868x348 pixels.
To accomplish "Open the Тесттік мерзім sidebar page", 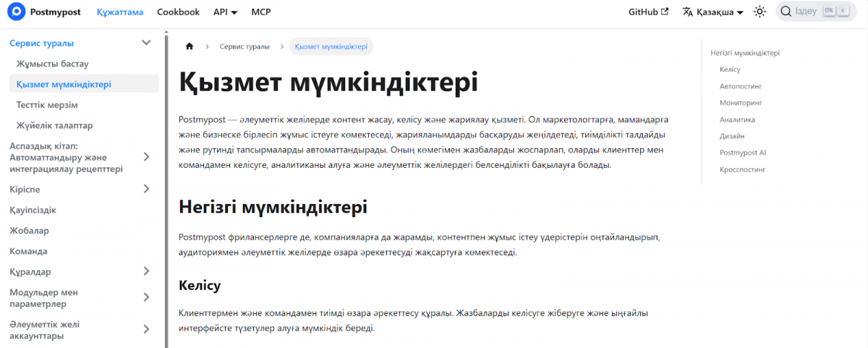I will 47,105.
